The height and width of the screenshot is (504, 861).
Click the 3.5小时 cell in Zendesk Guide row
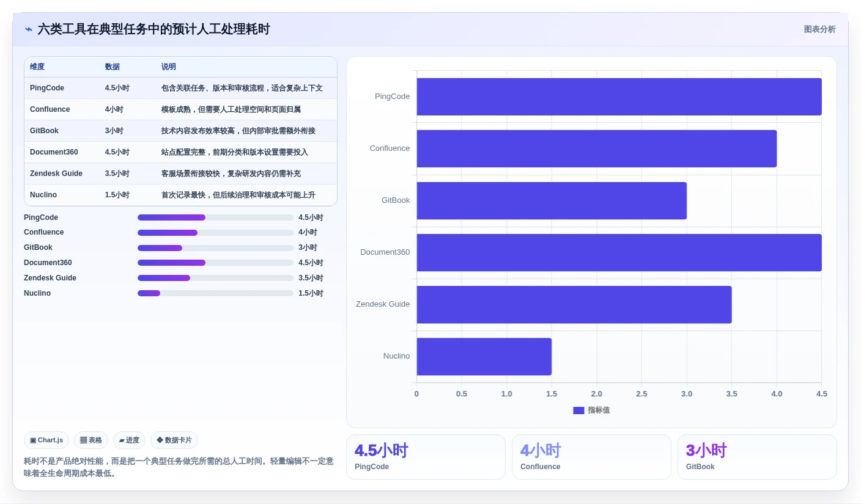pos(117,173)
